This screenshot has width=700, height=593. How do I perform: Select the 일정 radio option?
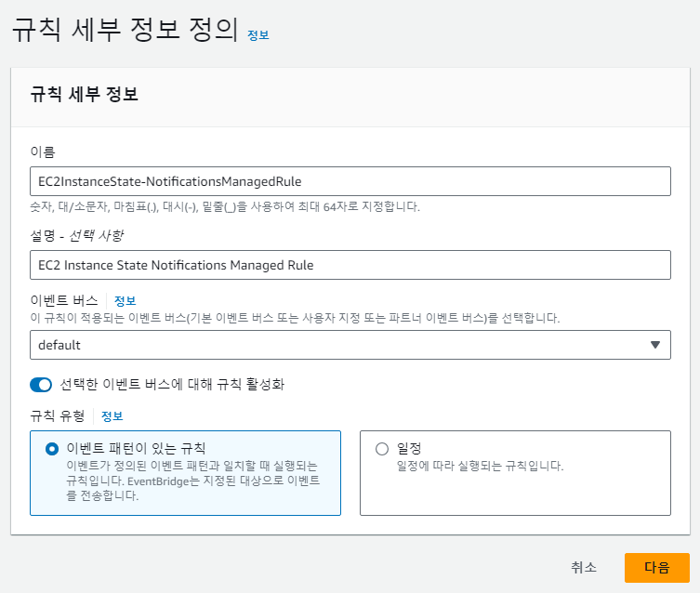click(382, 449)
